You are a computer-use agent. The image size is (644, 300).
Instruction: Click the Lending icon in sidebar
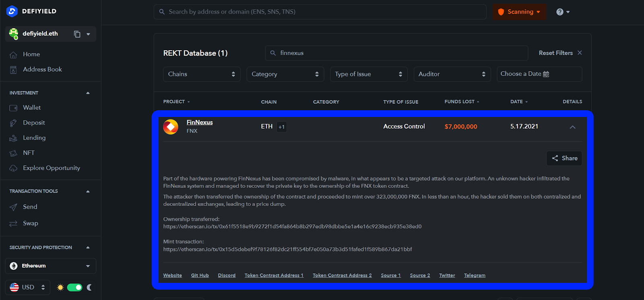point(13,138)
